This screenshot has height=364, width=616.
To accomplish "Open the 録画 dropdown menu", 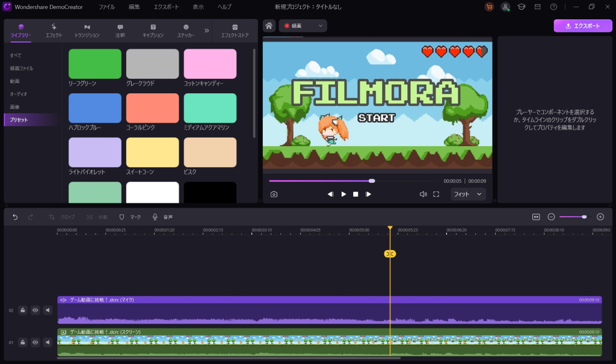I will pyautogui.click(x=303, y=26).
